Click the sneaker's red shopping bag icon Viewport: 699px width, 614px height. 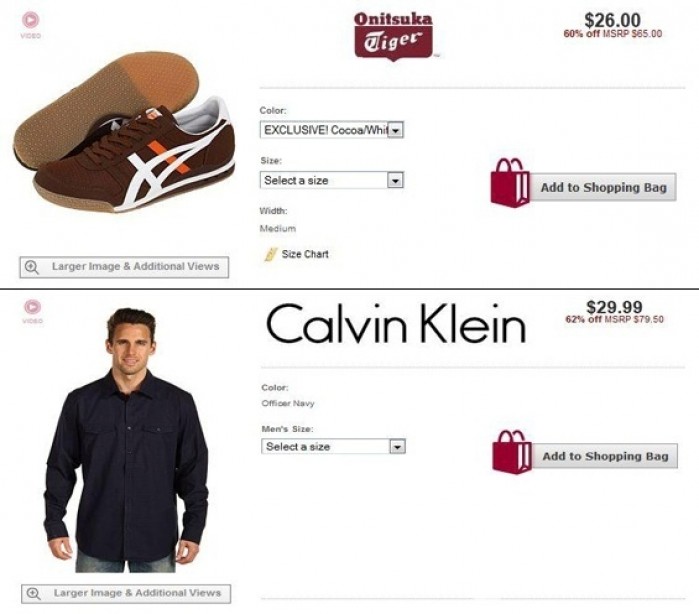(x=510, y=183)
